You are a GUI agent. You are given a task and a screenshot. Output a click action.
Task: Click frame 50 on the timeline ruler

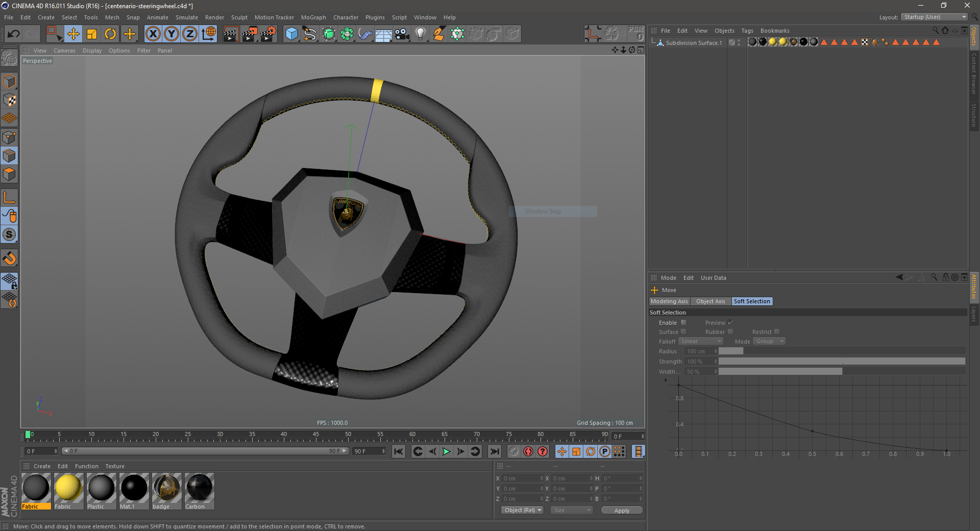(348, 436)
